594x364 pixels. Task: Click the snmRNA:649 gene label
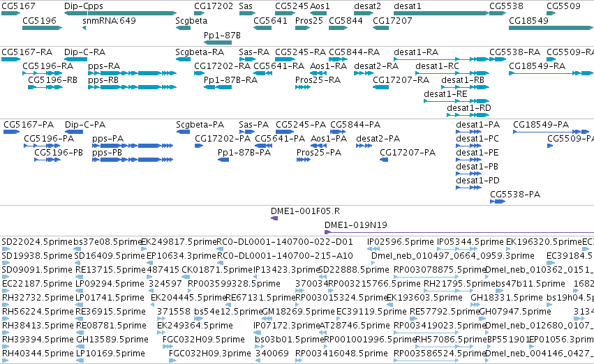pyautogui.click(x=109, y=21)
